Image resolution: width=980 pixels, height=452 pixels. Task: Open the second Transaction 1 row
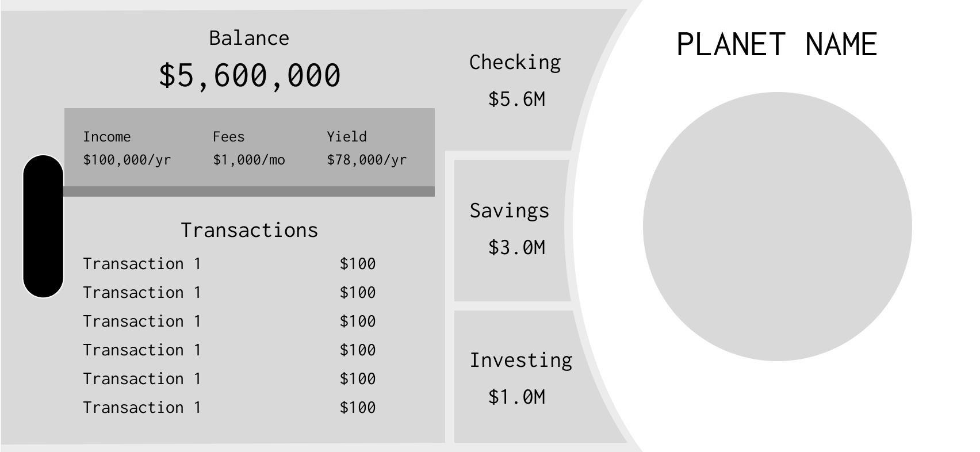229,293
